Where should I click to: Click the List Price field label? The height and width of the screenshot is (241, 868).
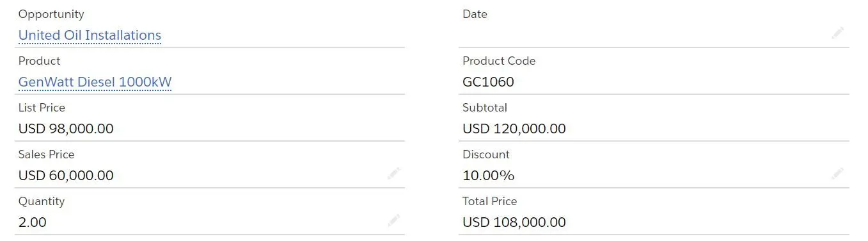(42, 108)
